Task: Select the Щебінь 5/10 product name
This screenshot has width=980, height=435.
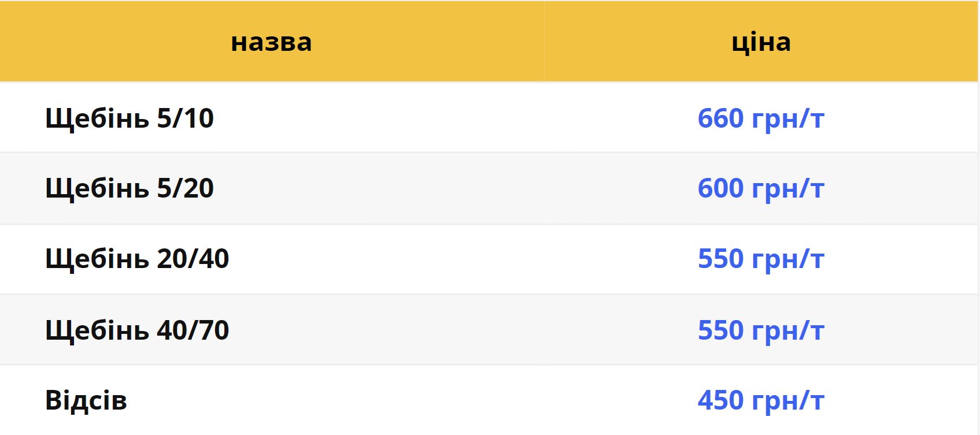Action: tap(130, 118)
